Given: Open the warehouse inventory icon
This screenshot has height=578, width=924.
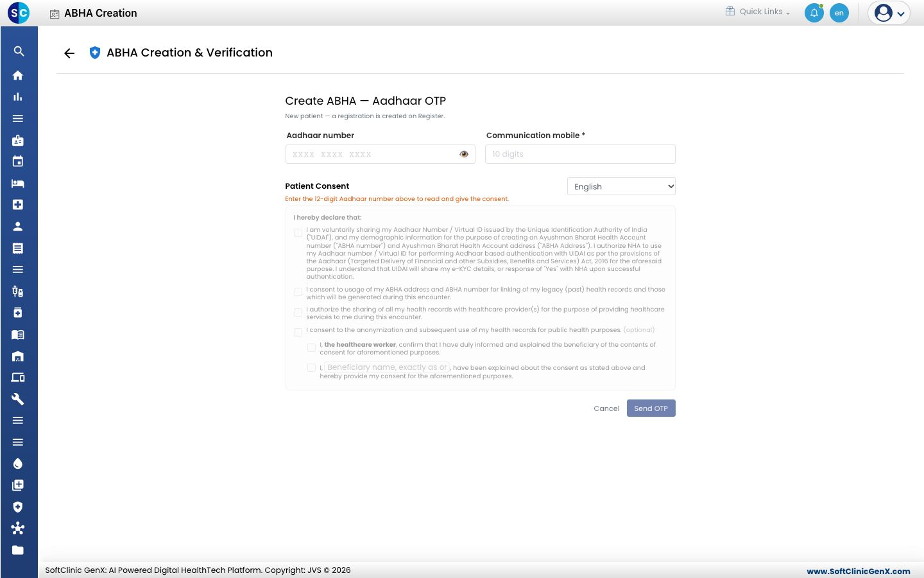Looking at the screenshot, I should [18, 356].
